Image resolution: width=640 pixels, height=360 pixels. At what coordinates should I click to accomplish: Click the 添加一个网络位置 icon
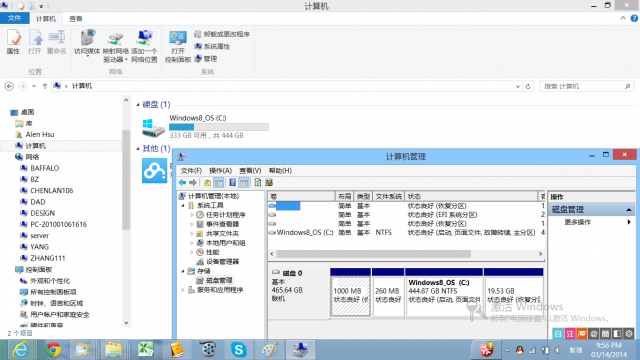coord(144,46)
